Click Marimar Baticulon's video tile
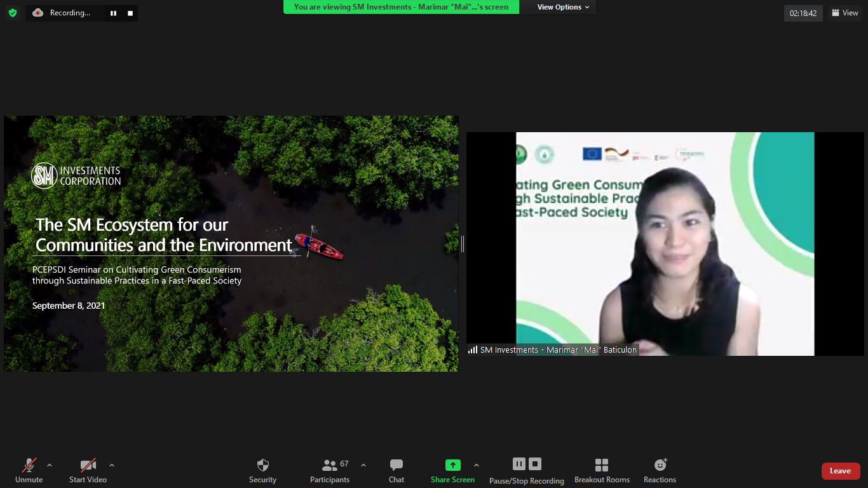This screenshot has height=488, width=868. [x=665, y=244]
